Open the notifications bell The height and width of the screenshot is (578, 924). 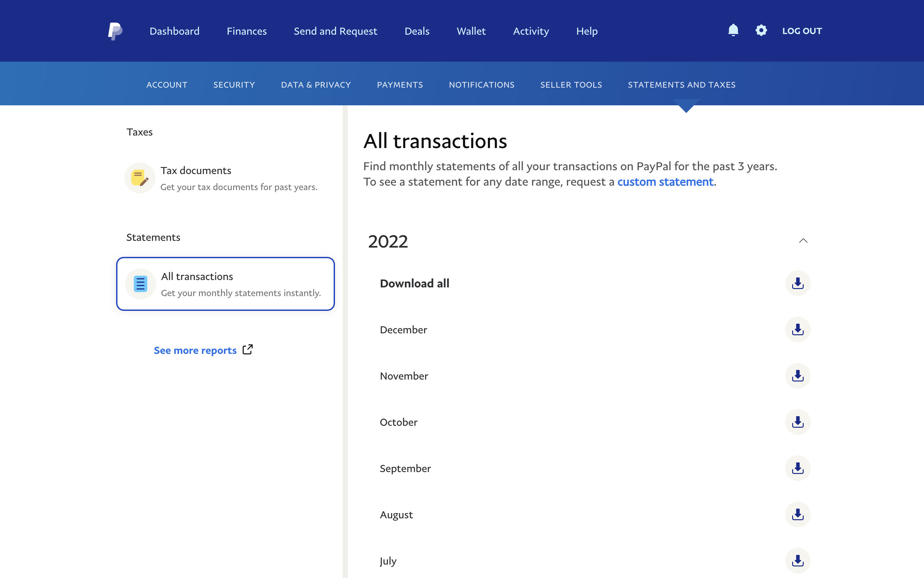733,30
